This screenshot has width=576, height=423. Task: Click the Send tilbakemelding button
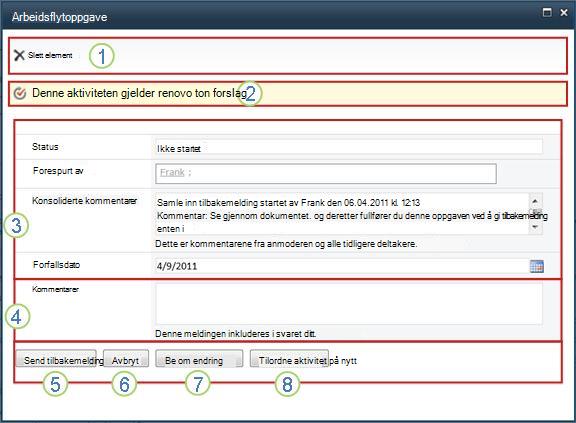(56, 359)
